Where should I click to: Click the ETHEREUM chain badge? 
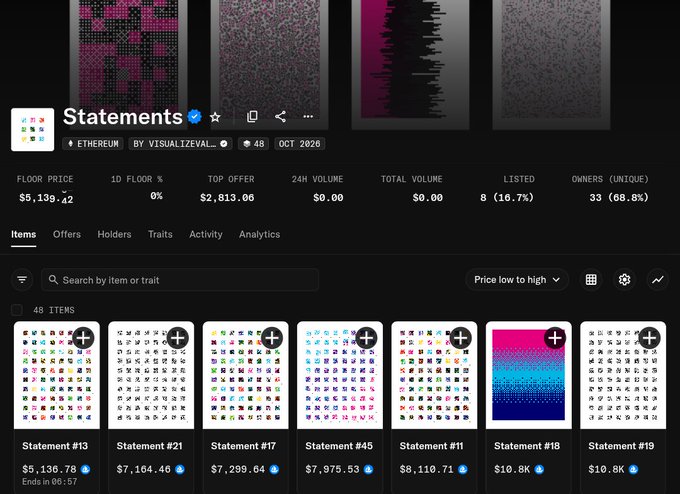pos(93,144)
